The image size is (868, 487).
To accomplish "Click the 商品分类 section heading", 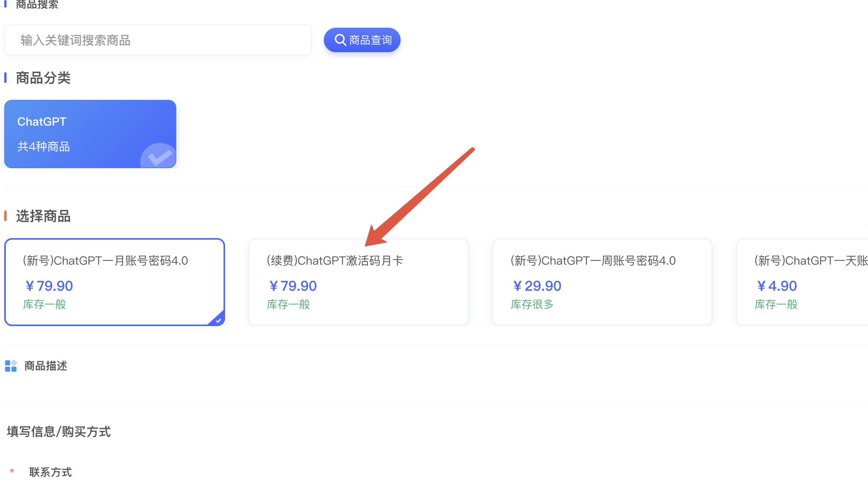I will pyautogui.click(x=43, y=78).
